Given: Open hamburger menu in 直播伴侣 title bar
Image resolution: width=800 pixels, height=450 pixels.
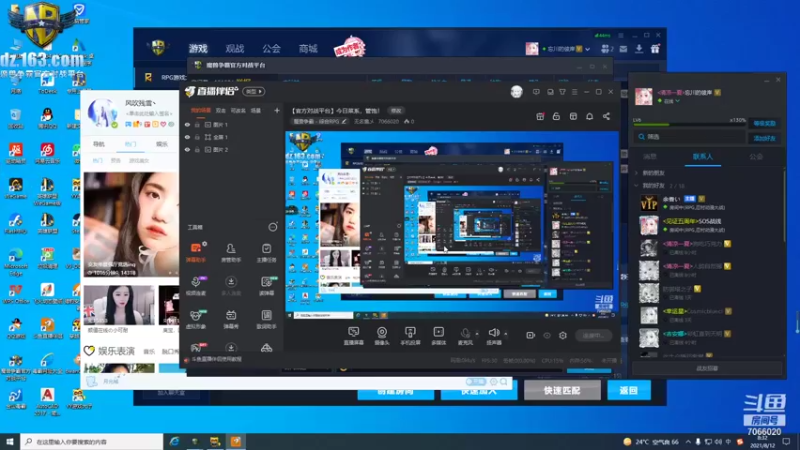Looking at the screenshot, I should (x=574, y=92).
